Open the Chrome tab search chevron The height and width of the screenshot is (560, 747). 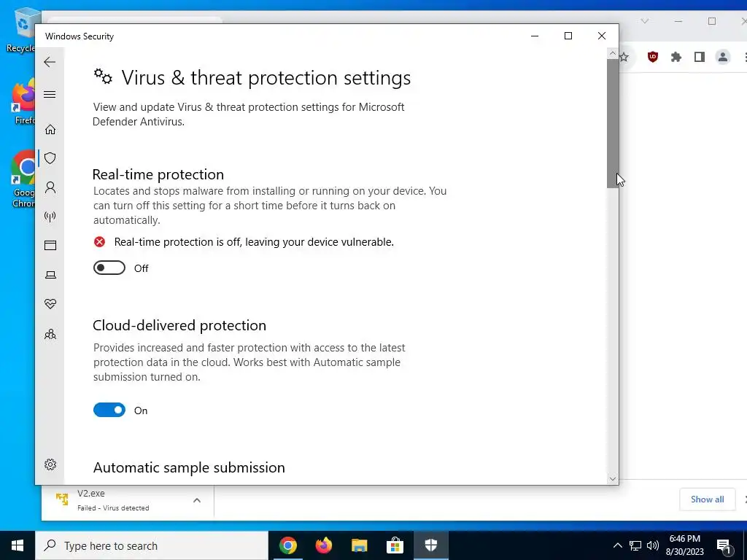pos(645,21)
